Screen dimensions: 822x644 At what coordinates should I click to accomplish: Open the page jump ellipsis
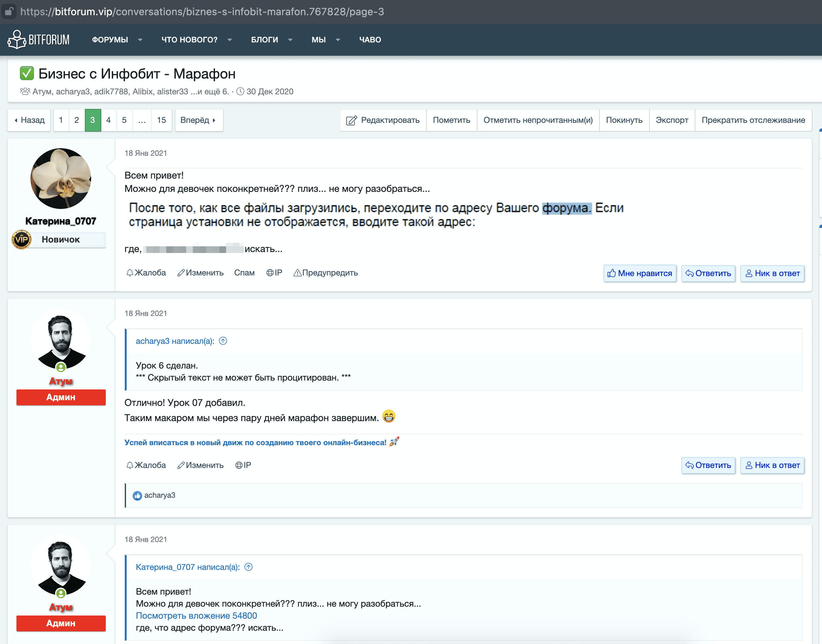(142, 120)
